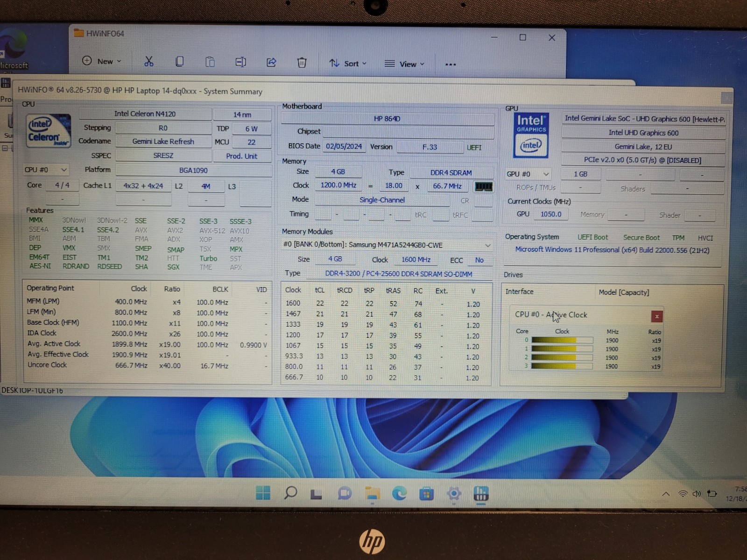The width and height of the screenshot is (747, 560).
Task: Click the Secure Boot indicator
Action: coord(641,238)
